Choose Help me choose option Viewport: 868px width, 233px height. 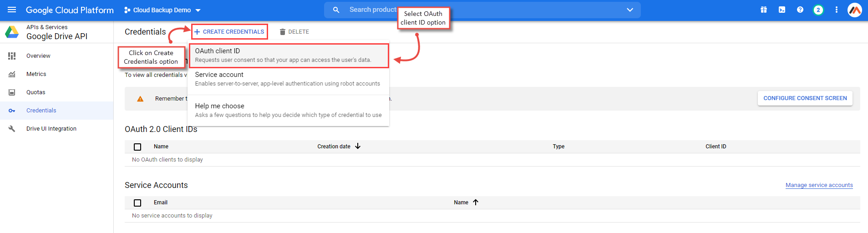289,111
